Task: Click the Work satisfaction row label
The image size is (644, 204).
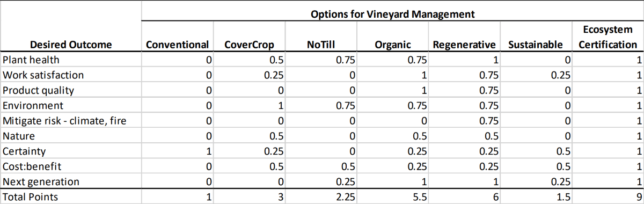Action: pyautogui.click(x=43, y=75)
